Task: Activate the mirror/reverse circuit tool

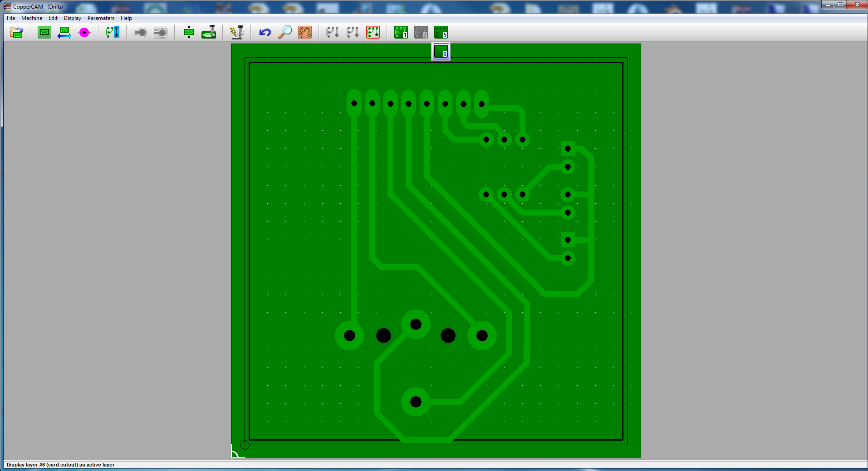Action: click(64, 32)
